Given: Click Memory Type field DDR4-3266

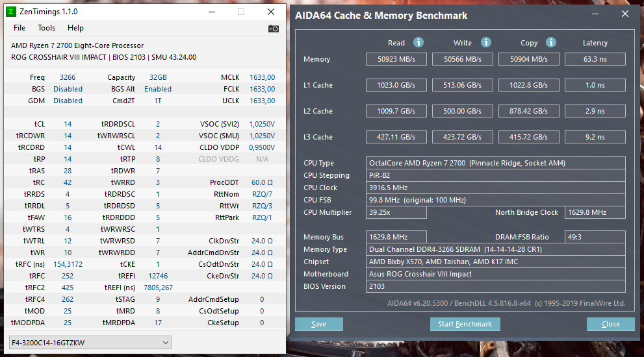Looking at the screenshot, I should (496, 249).
